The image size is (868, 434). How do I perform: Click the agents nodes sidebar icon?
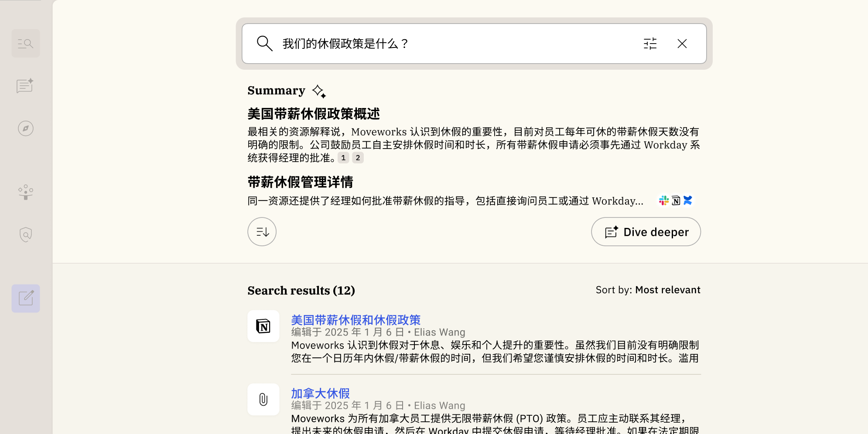[26, 192]
